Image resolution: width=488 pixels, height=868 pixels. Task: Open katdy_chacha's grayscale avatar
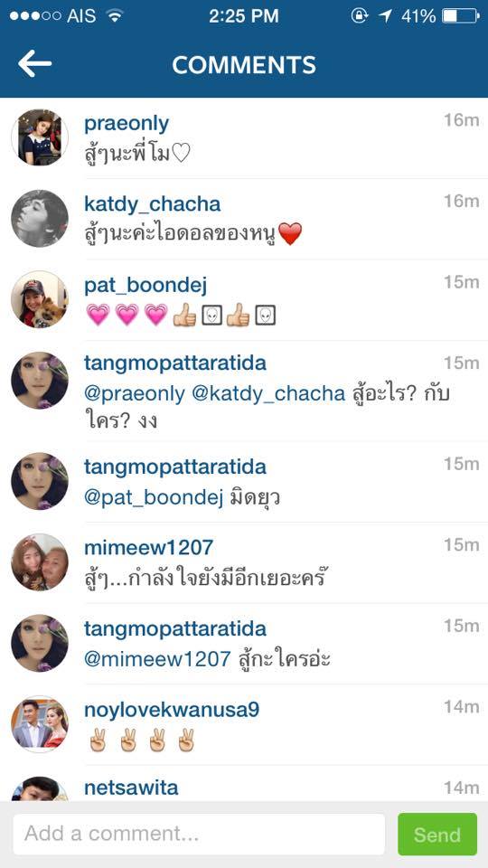[x=40, y=218]
